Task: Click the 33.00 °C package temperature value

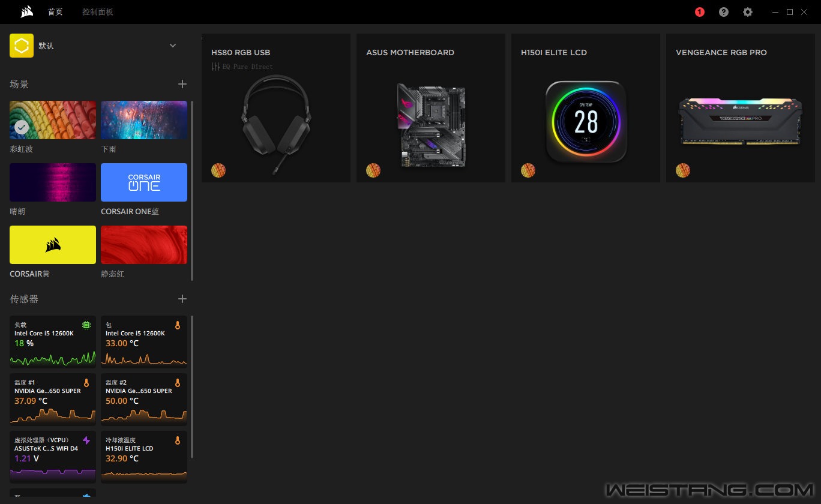Action: (x=122, y=343)
